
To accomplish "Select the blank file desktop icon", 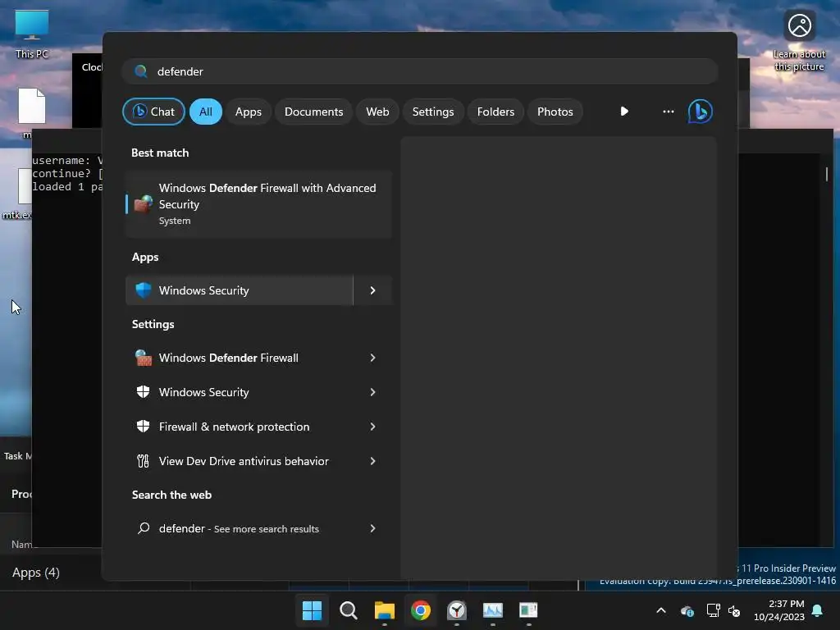I will [32, 106].
